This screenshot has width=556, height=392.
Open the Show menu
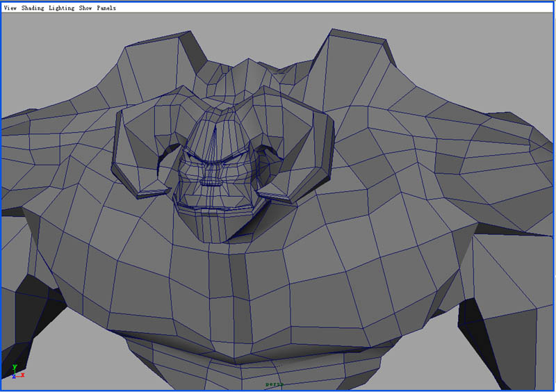tap(85, 8)
